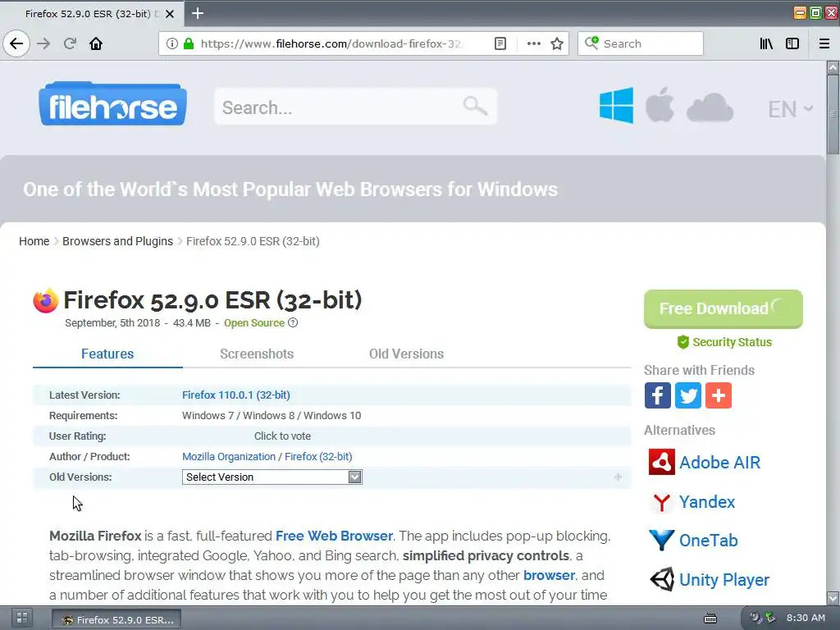
Task: Click the Unity Player icon
Action: click(x=662, y=579)
